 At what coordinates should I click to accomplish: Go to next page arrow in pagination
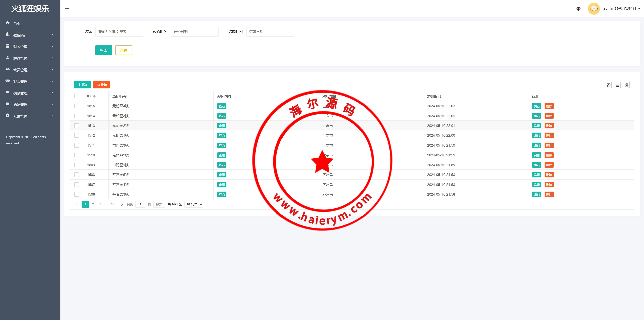(122, 204)
